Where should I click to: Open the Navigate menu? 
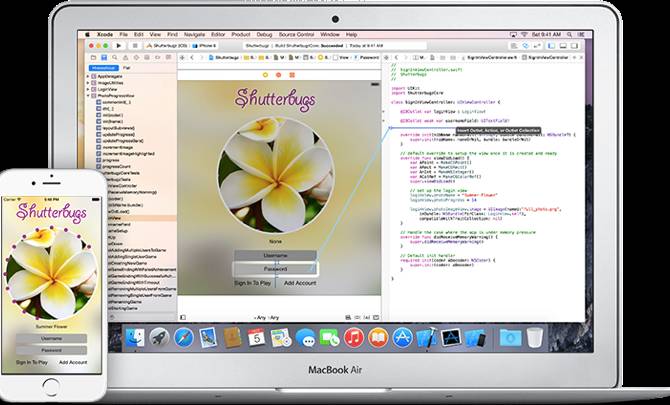(x=194, y=34)
